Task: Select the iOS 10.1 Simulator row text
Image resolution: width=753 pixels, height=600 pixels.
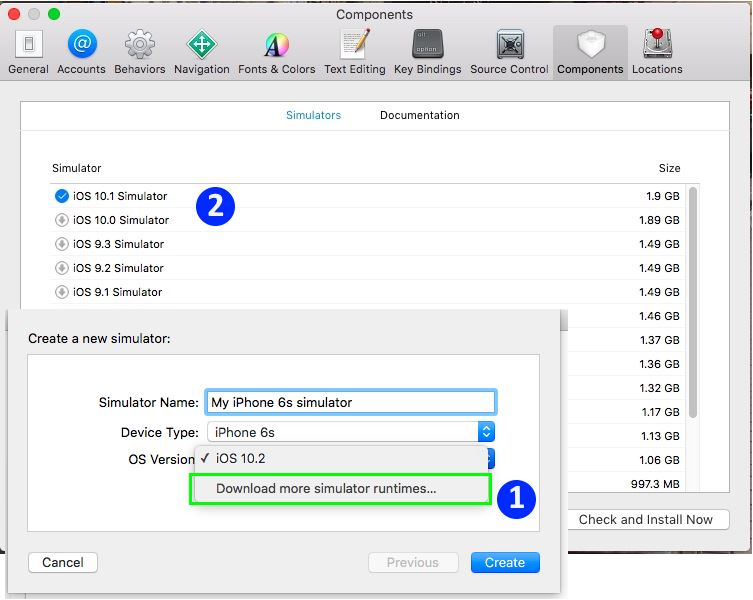Action: (120, 196)
